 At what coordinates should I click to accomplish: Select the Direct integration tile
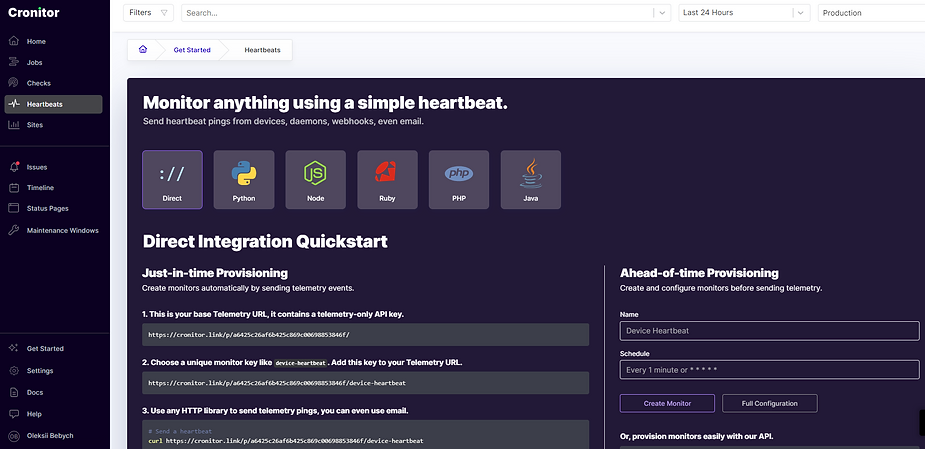(172, 179)
